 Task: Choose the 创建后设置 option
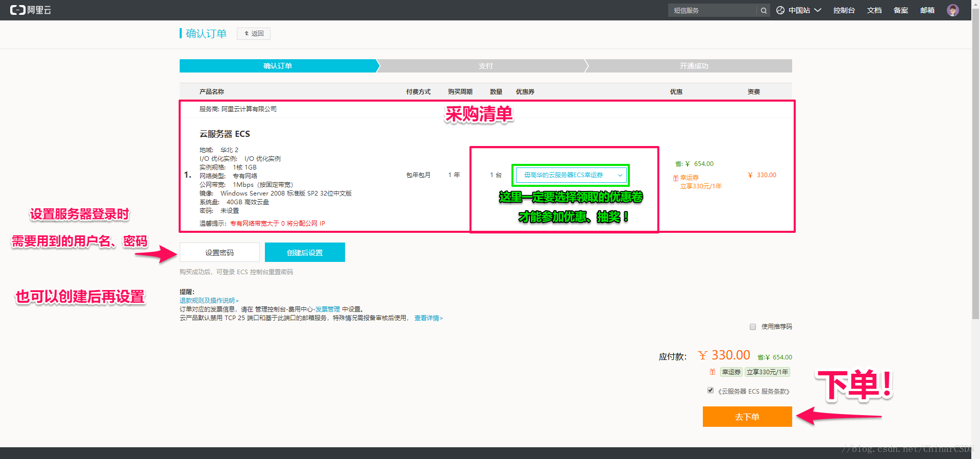click(305, 252)
